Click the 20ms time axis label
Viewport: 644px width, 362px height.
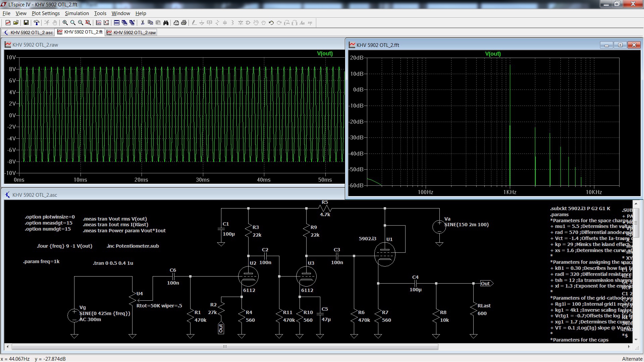point(141,180)
